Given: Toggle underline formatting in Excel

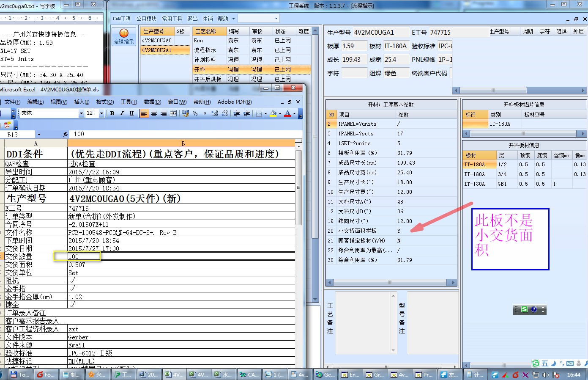Looking at the screenshot, I should (x=131, y=113).
